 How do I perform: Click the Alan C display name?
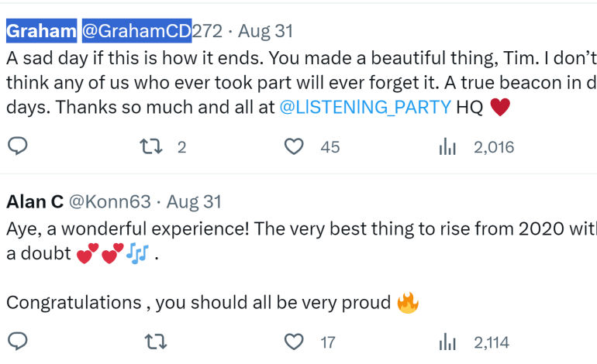pyautogui.click(x=35, y=202)
